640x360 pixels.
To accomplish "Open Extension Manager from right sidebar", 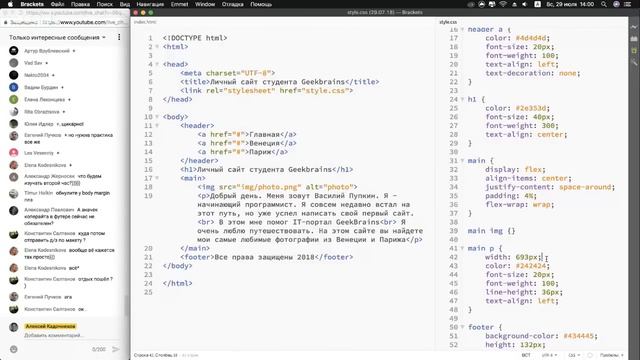I will coord(634,39).
